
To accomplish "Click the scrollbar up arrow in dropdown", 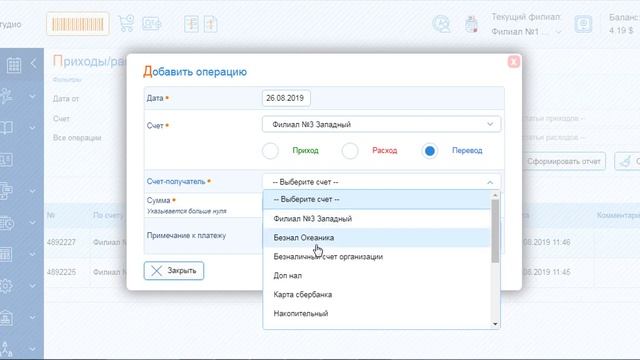I will click(x=495, y=195).
